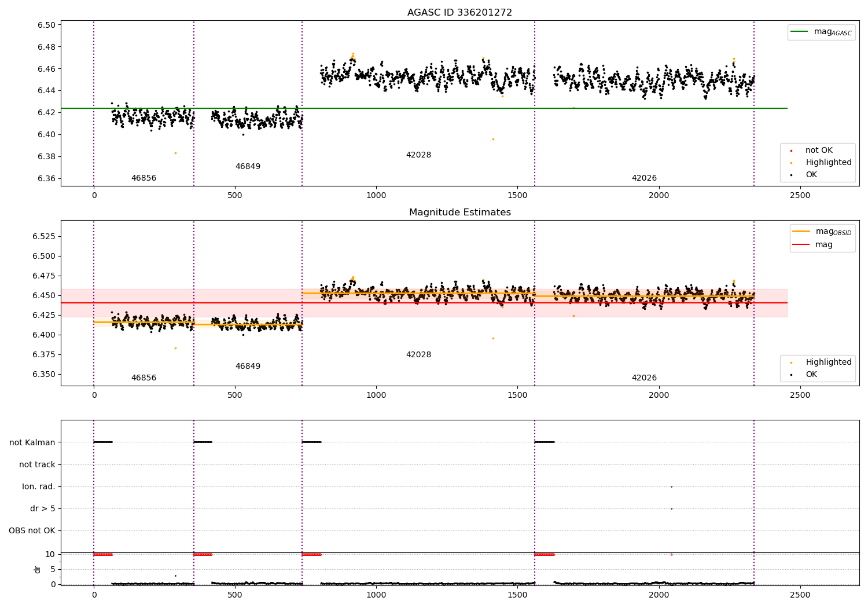Click the 6.42 y-axis tick label
This screenshot has height=608, width=868.
(x=46, y=112)
